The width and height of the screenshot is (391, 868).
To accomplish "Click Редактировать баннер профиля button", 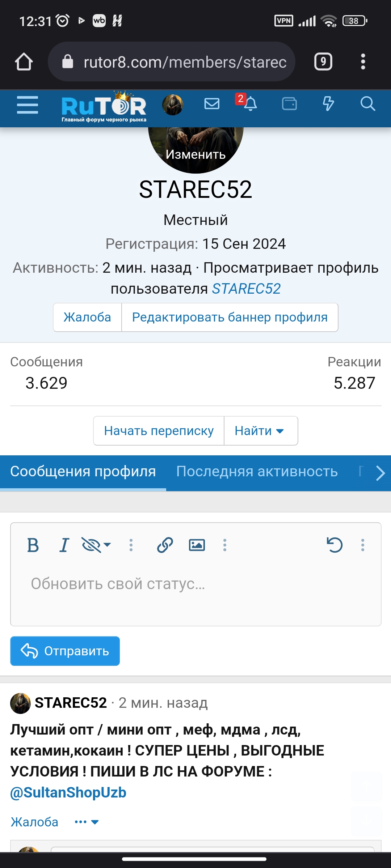I will click(x=230, y=317).
